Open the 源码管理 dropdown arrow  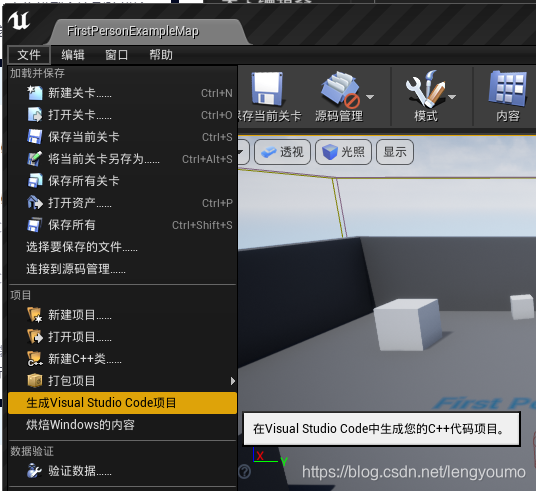pyautogui.click(x=370, y=97)
